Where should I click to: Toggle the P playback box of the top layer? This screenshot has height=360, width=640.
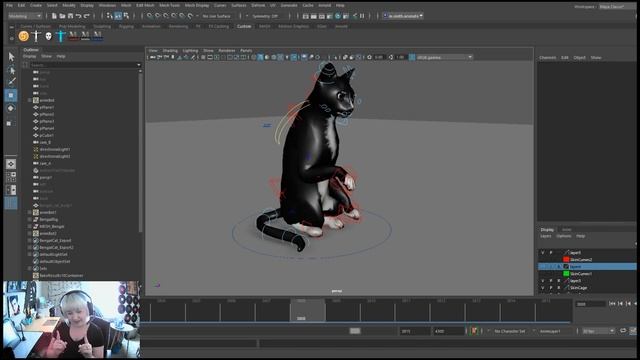pos(551,253)
